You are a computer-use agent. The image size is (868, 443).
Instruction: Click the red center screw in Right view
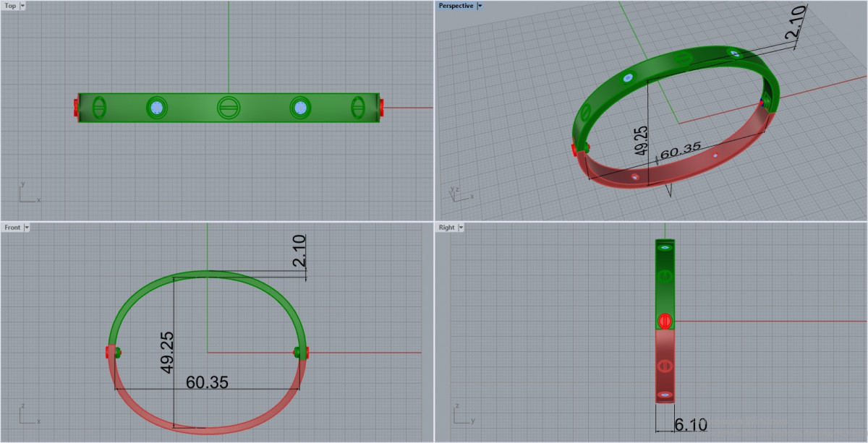pos(665,321)
